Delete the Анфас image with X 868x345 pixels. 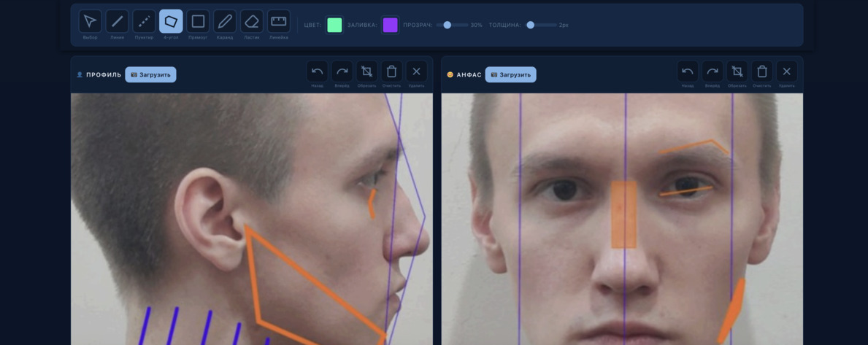786,71
